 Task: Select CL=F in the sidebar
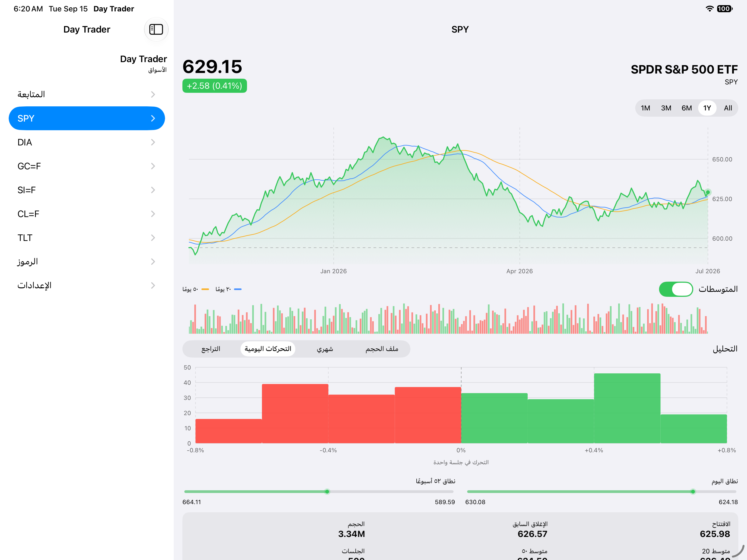pyautogui.click(x=87, y=214)
